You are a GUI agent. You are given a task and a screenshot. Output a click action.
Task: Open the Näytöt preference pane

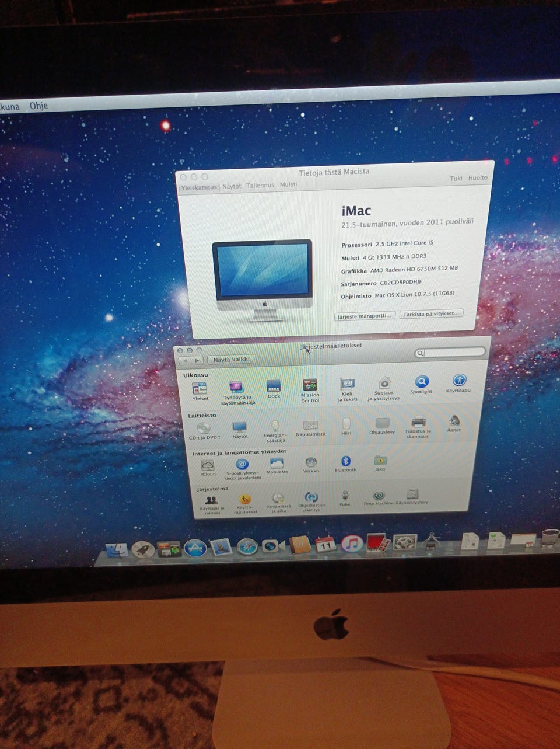tap(240, 430)
